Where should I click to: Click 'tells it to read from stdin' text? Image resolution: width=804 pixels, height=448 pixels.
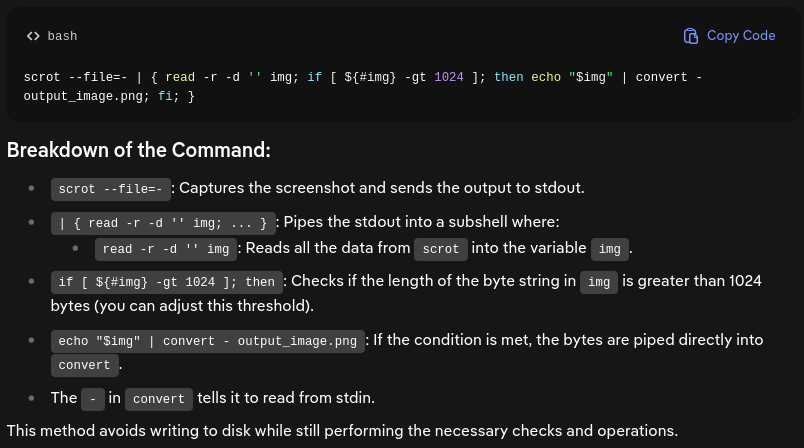pos(286,398)
